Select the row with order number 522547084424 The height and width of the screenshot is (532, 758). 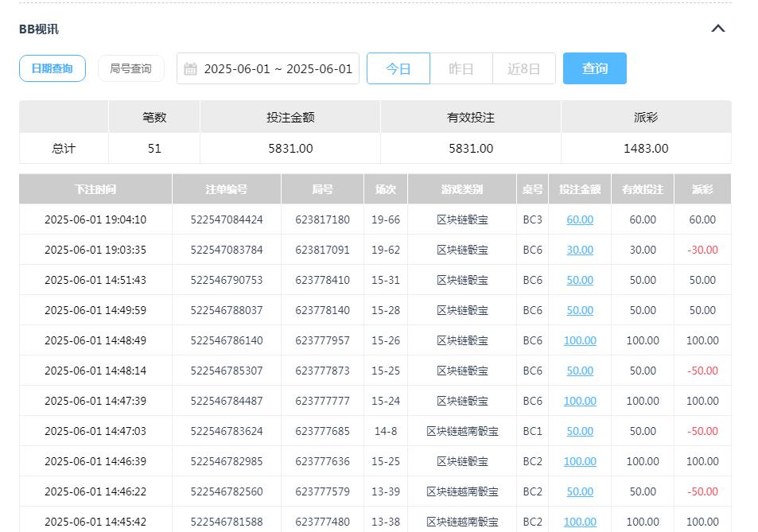click(x=225, y=219)
